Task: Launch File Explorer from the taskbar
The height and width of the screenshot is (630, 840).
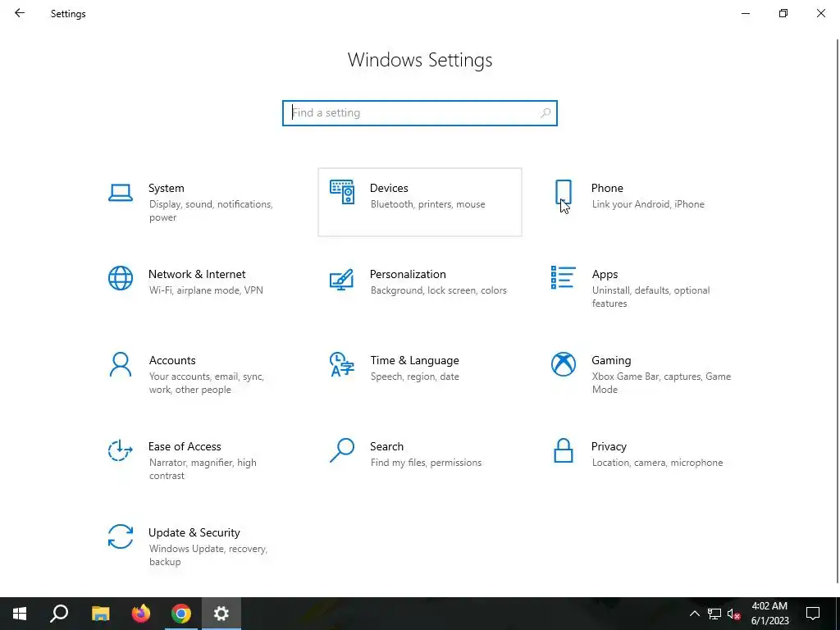Action: [x=100, y=614]
